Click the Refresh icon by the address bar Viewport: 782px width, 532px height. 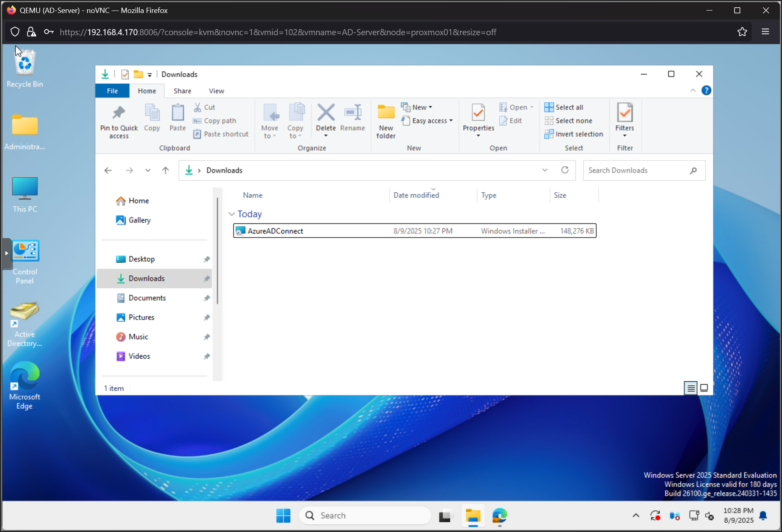click(565, 170)
